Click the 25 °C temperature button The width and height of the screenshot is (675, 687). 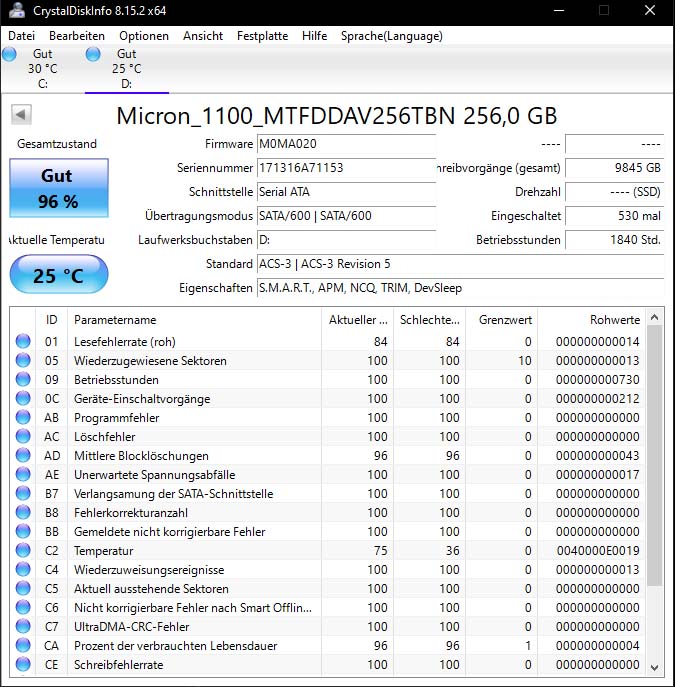coord(59,275)
